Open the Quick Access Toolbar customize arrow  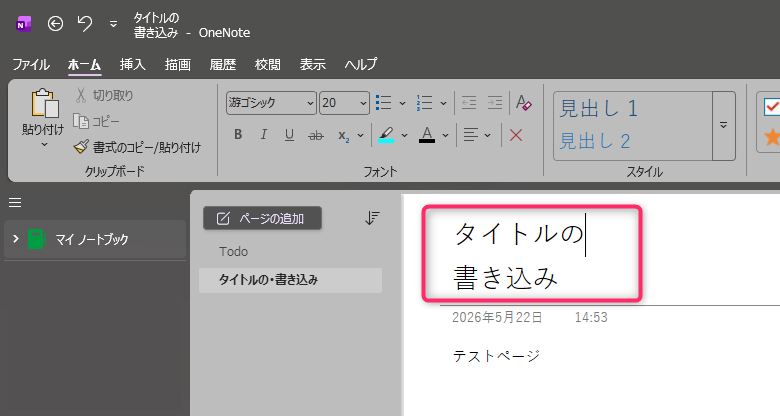(x=113, y=24)
